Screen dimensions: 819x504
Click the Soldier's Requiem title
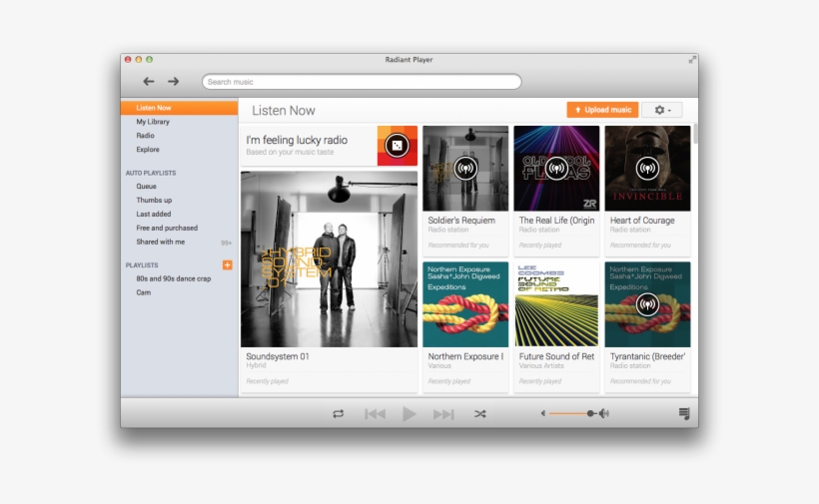(x=461, y=221)
